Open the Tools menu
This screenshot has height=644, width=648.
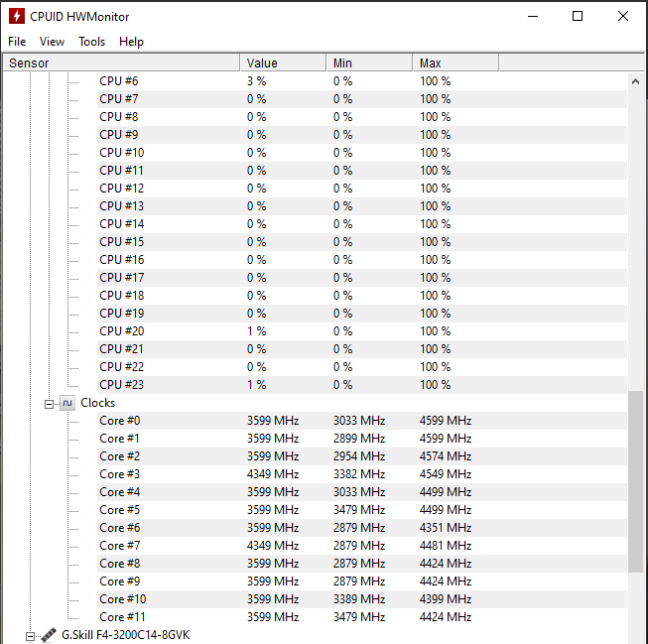tap(91, 42)
